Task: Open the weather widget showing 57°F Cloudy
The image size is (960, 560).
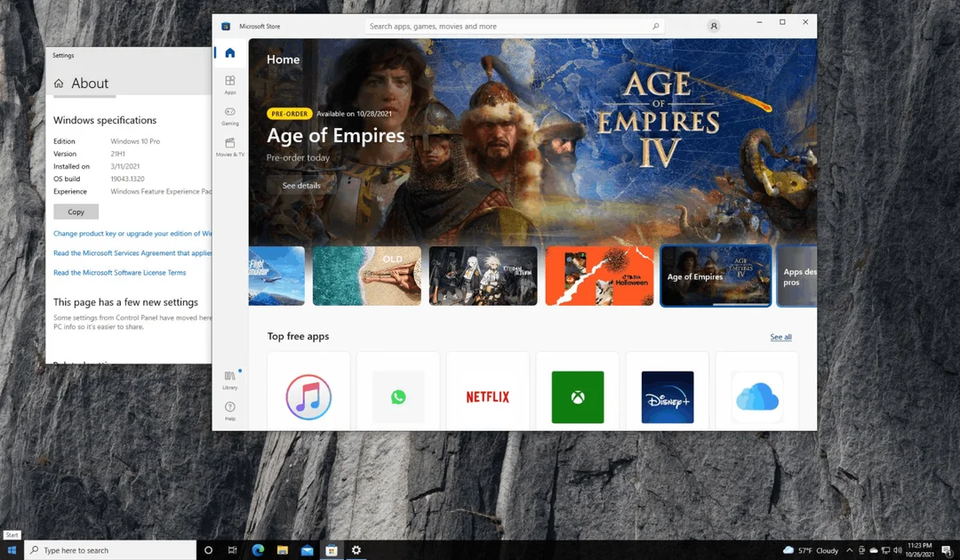Action: click(x=811, y=550)
